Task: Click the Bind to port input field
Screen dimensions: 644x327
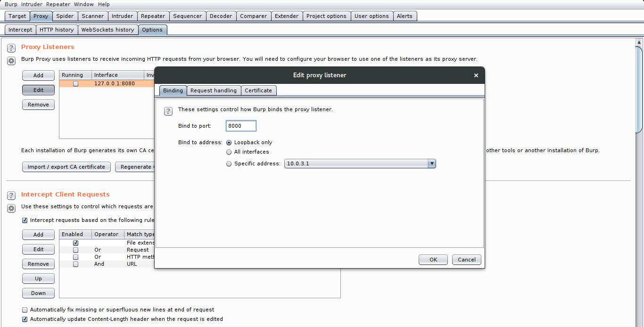Action: [241, 126]
